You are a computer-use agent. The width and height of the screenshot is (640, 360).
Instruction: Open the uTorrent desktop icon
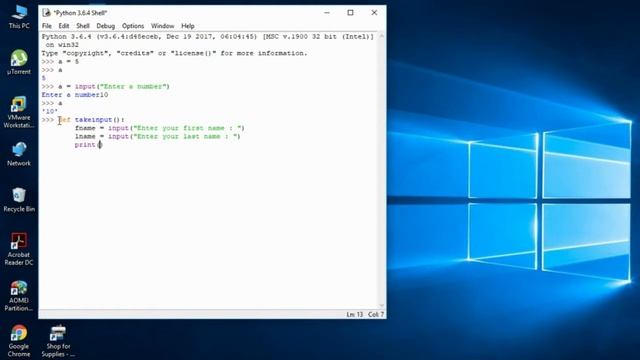tap(19, 62)
